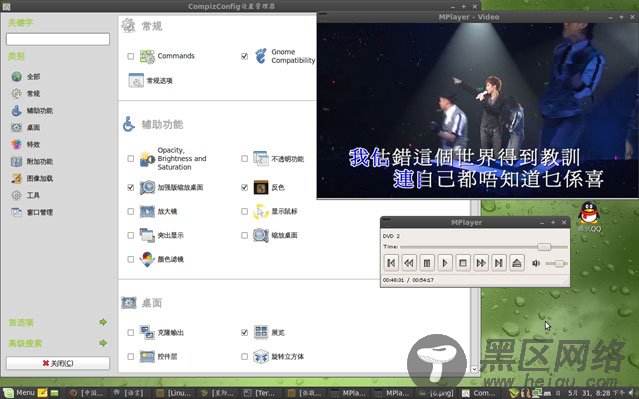Open 不透明功能 plugin icon

click(261, 159)
